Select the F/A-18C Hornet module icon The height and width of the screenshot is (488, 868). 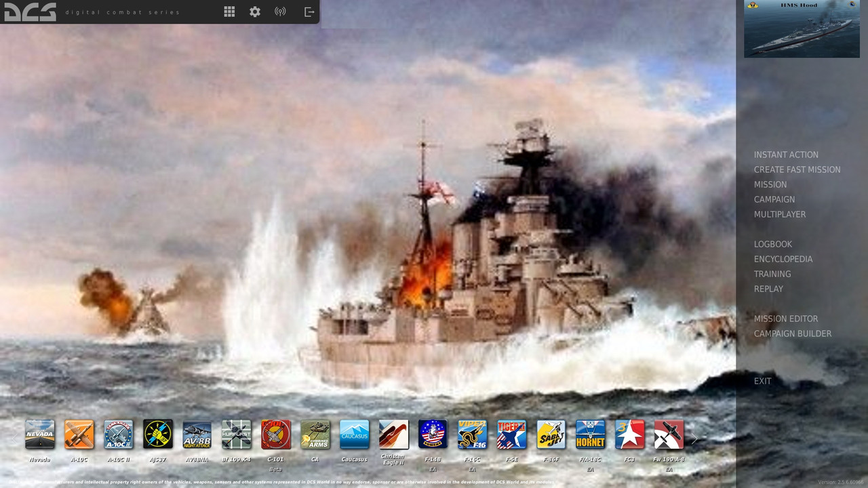[591, 434]
